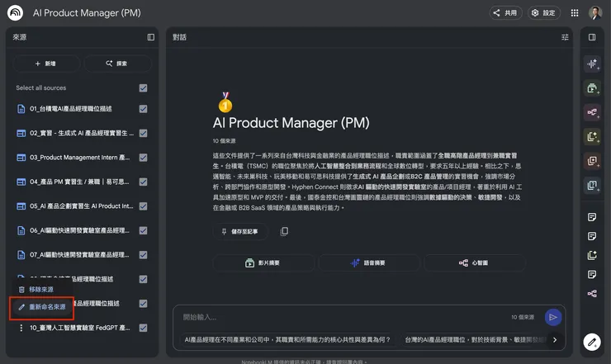Open the green Video Overview studio tile

click(x=592, y=88)
